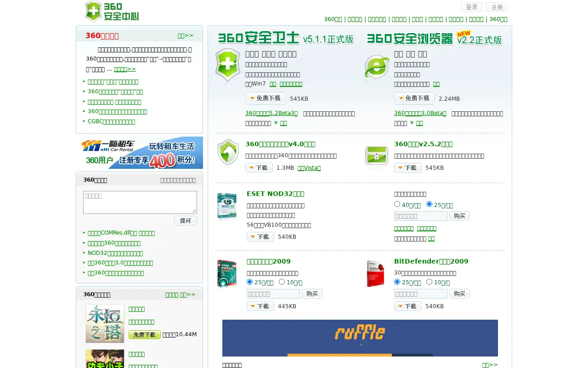Select the 25 option under BitDefender 2009
The height and width of the screenshot is (368, 588).
tap(397, 282)
